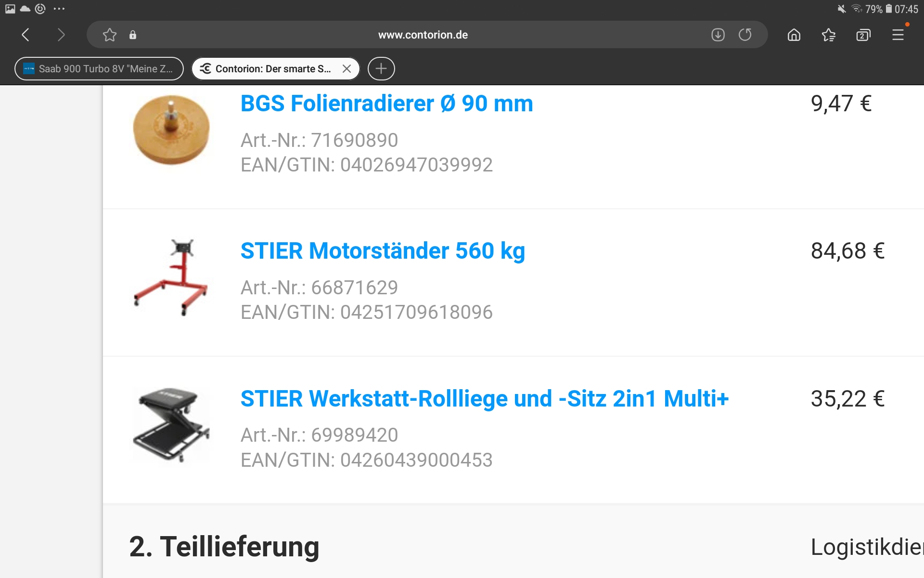
Task: Open STIER Werkstatt-Rollliege und -Sitz link
Action: click(485, 399)
